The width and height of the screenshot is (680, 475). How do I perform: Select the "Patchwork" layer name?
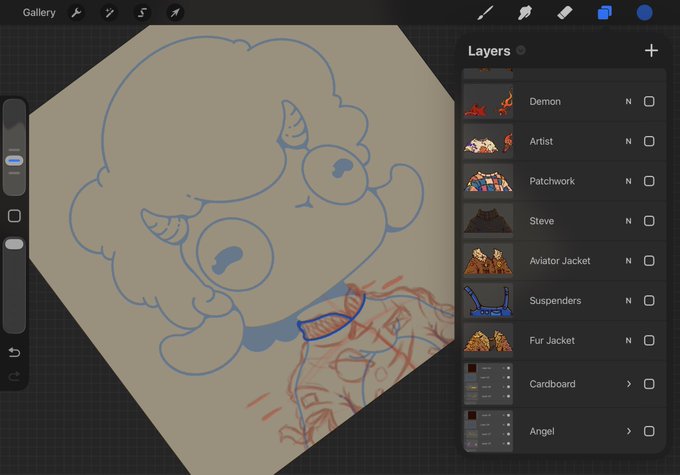tap(552, 181)
